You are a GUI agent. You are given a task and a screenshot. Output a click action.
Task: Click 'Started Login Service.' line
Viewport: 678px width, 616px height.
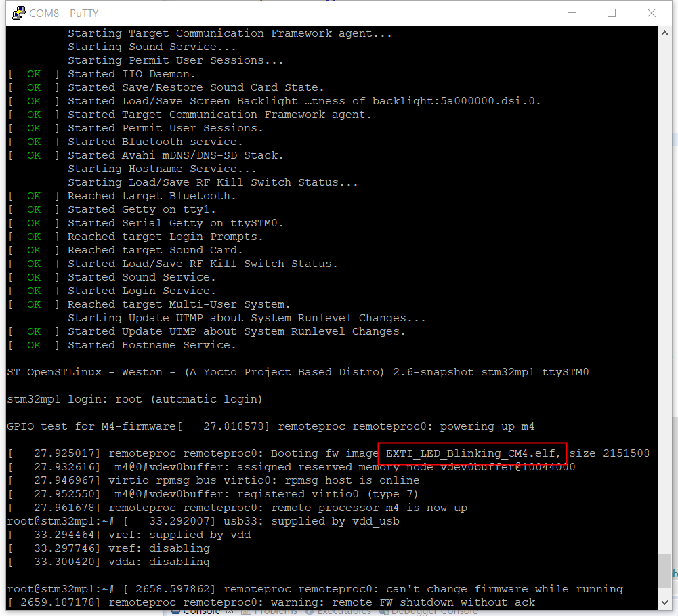(112, 291)
